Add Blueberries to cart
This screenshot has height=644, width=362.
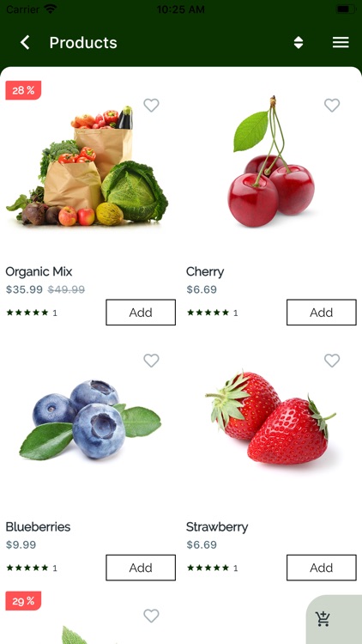coord(141,568)
